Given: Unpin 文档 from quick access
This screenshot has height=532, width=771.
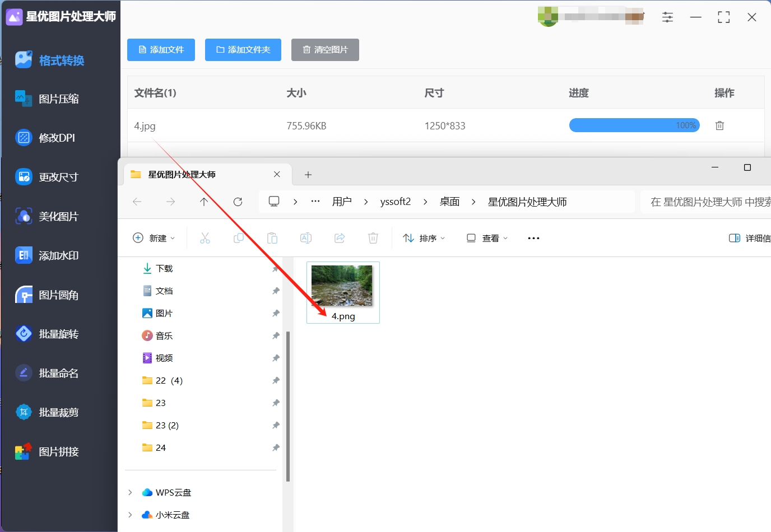Looking at the screenshot, I should (x=276, y=291).
